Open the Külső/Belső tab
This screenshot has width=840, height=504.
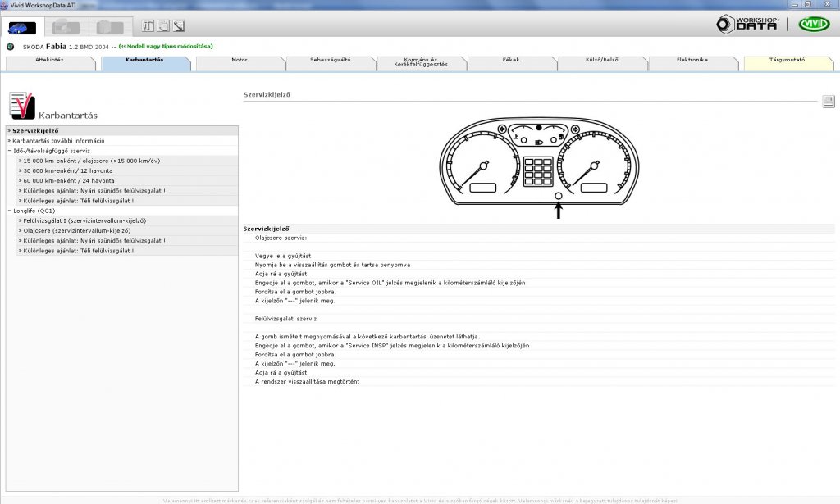pyautogui.click(x=601, y=63)
